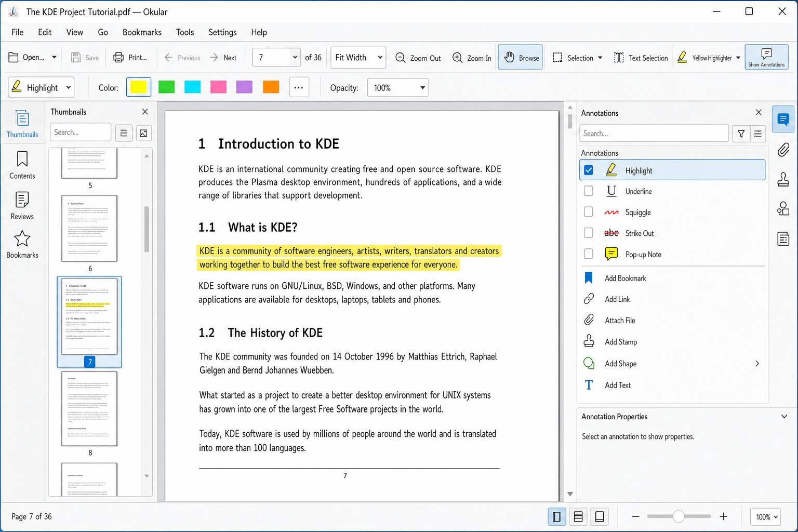Viewport: 798px width, 532px height.
Task: Open the Go menu
Action: 103,32
